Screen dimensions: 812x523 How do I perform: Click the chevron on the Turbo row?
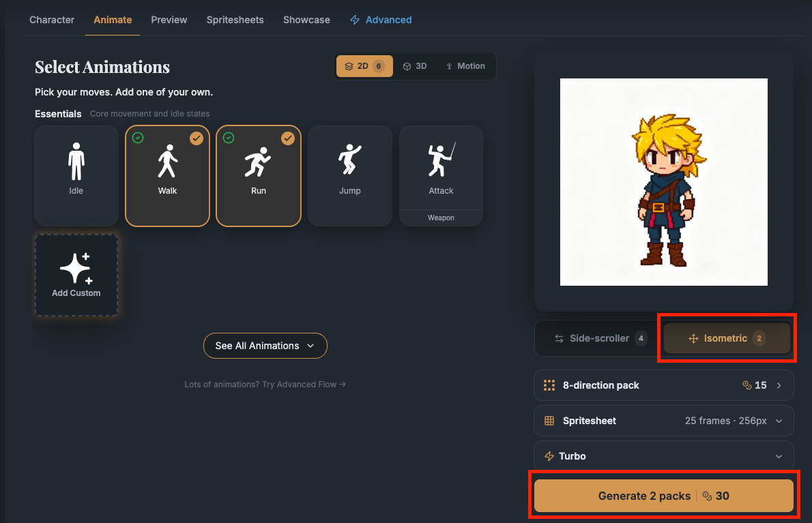point(779,457)
